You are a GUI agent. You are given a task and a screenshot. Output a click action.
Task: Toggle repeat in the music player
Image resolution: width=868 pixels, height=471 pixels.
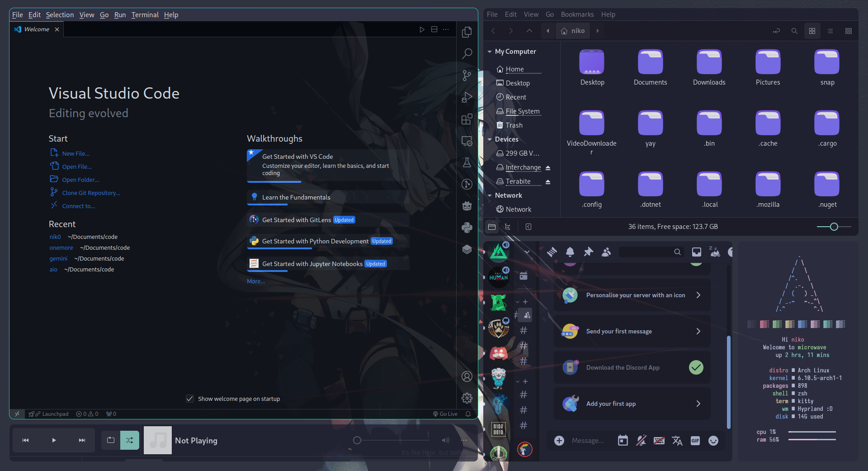[x=111, y=440]
